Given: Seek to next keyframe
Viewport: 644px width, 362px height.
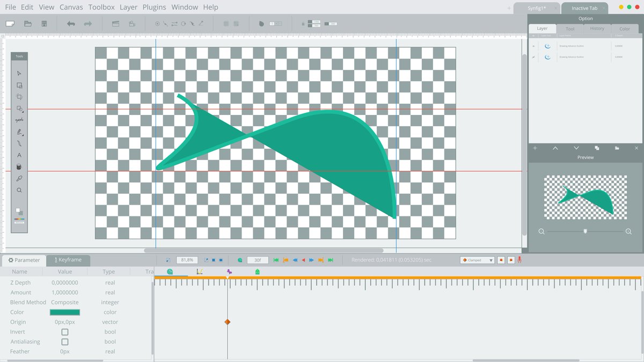Looking at the screenshot, I should (x=321, y=260).
